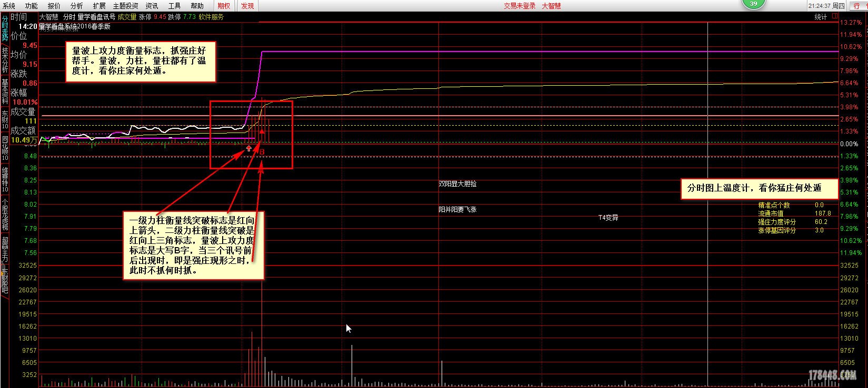Click the clock 21:24:37 周四
Viewport: 868px width, 388px height.
coord(826,6)
